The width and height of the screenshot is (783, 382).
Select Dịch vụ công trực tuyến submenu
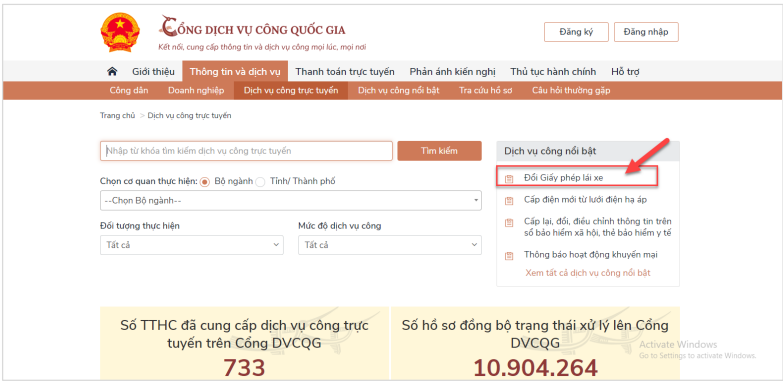pos(291,91)
